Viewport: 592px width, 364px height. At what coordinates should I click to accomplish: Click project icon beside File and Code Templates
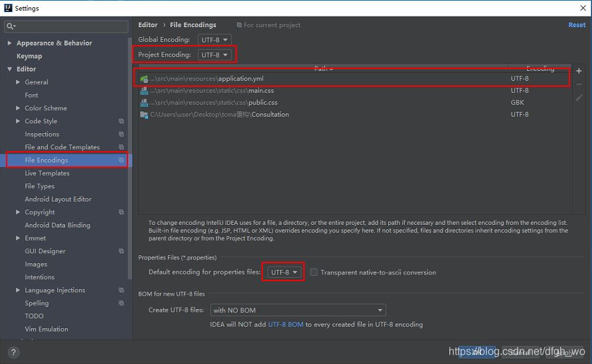[121, 147]
